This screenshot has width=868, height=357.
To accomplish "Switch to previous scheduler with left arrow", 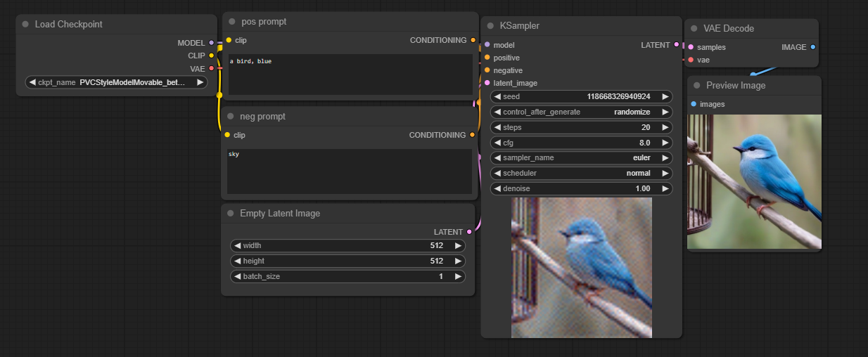I will 497,173.
